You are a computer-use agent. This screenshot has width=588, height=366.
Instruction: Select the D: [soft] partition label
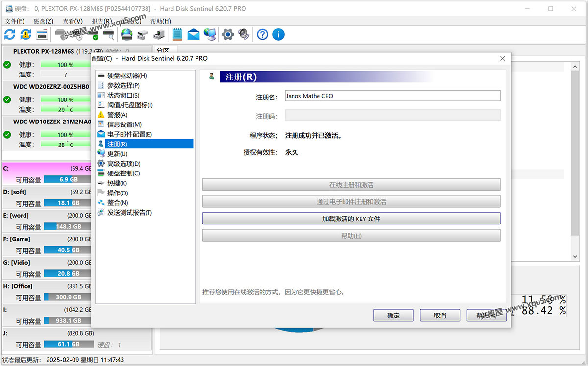point(15,192)
